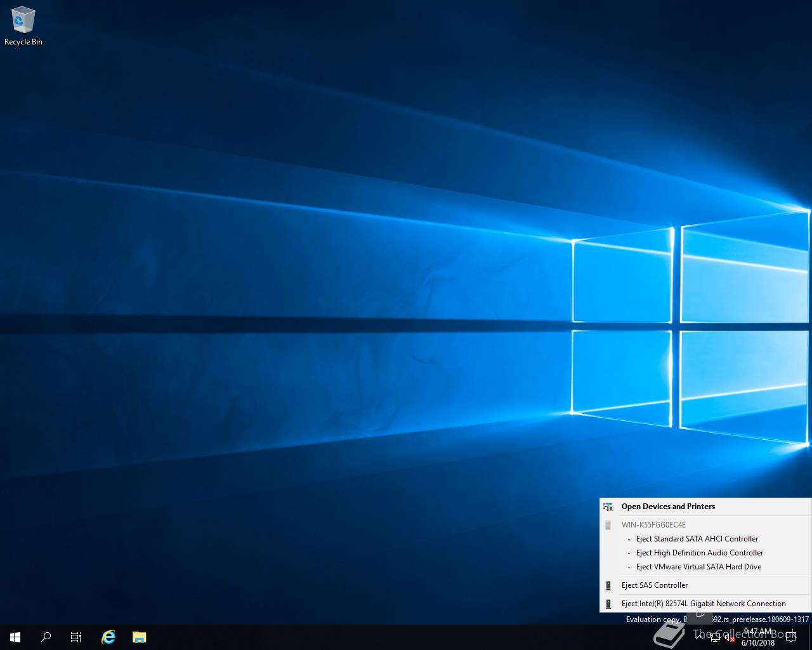Viewport: 812px width, 650px height.
Task: Select Eject Standard SATA AHCI Controller
Action: click(705, 539)
